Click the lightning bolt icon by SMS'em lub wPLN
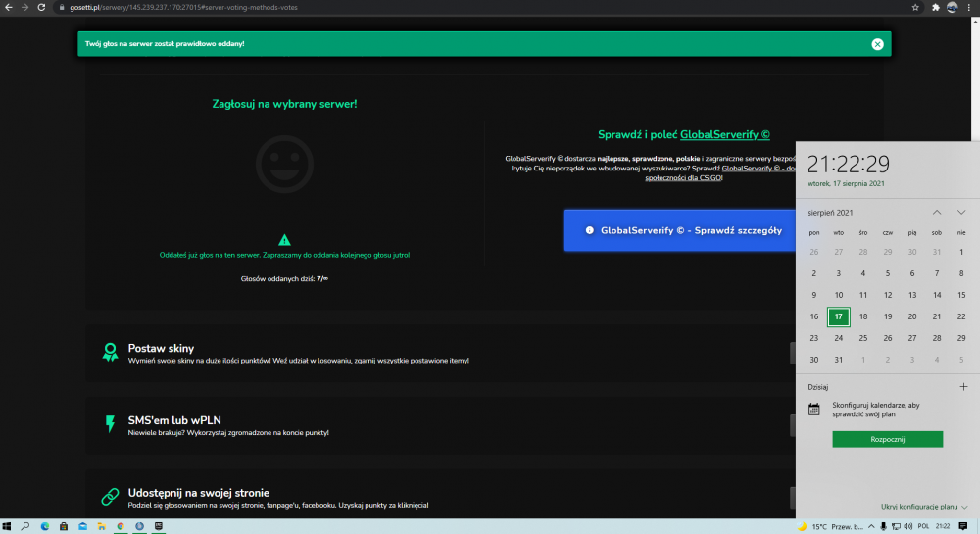 (x=110, y=424)
